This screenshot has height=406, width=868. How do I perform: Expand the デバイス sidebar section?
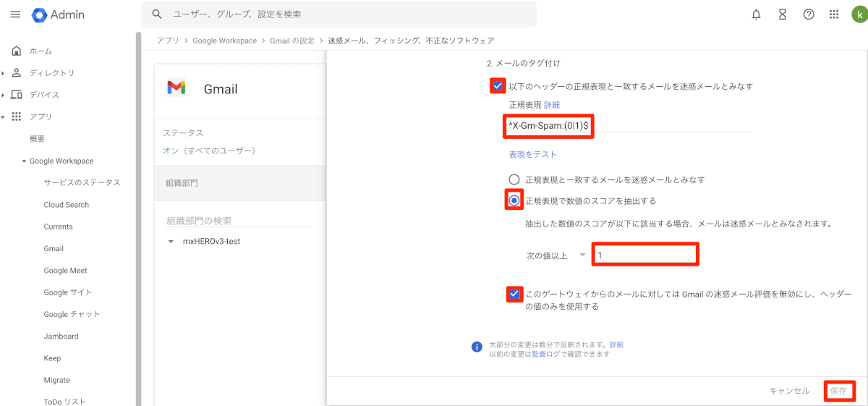(3, 95)
